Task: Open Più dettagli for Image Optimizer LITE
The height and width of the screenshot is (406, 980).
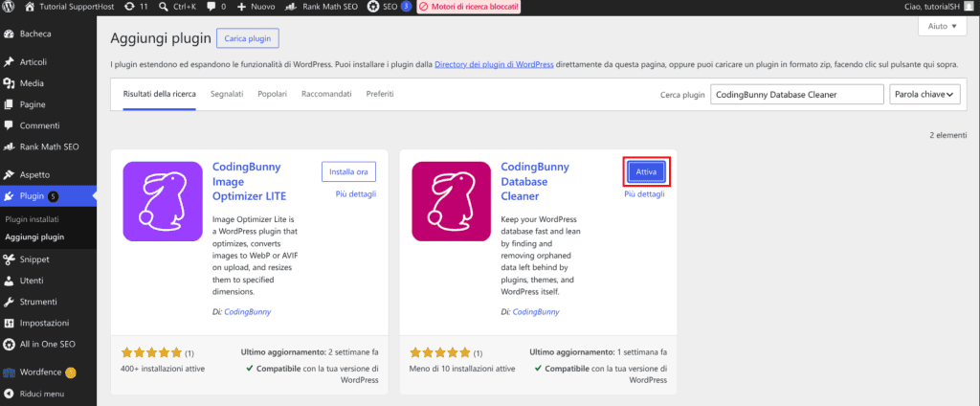Action: 356,194
